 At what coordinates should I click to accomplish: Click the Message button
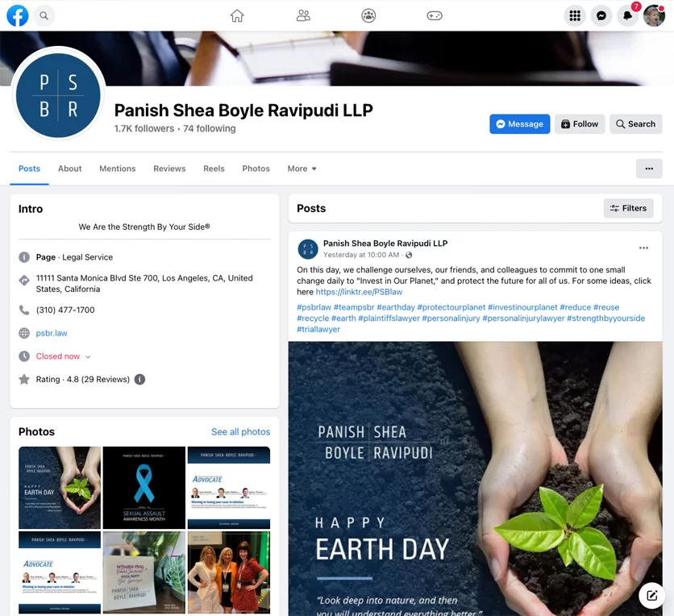[519, 124]
